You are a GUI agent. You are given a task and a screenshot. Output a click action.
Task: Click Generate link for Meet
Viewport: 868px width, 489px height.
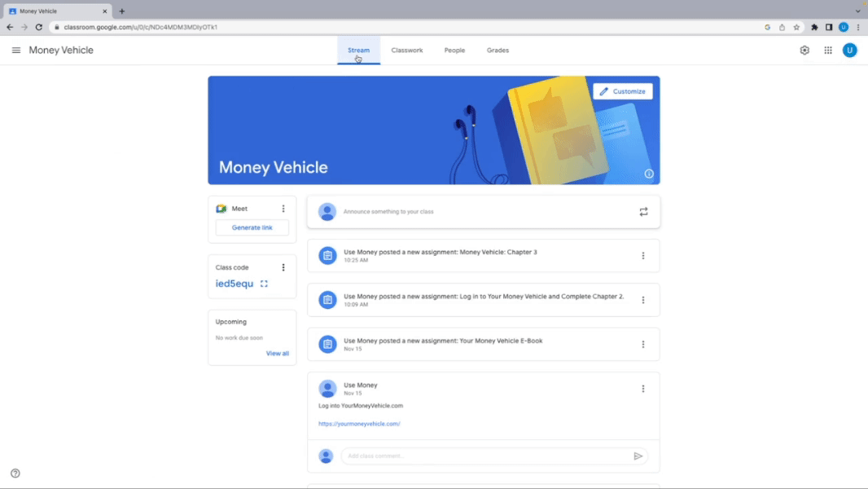tap(252, 227)
